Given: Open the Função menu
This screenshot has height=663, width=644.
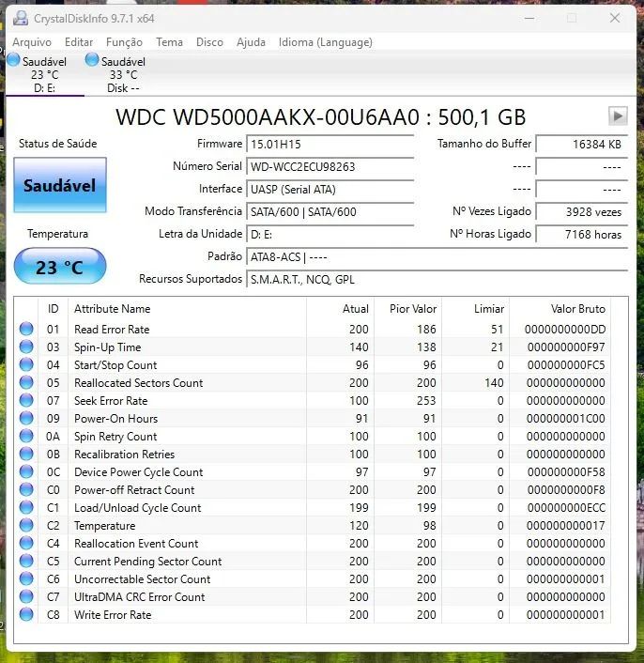Looking at the screenshot, I should [124, 42].
